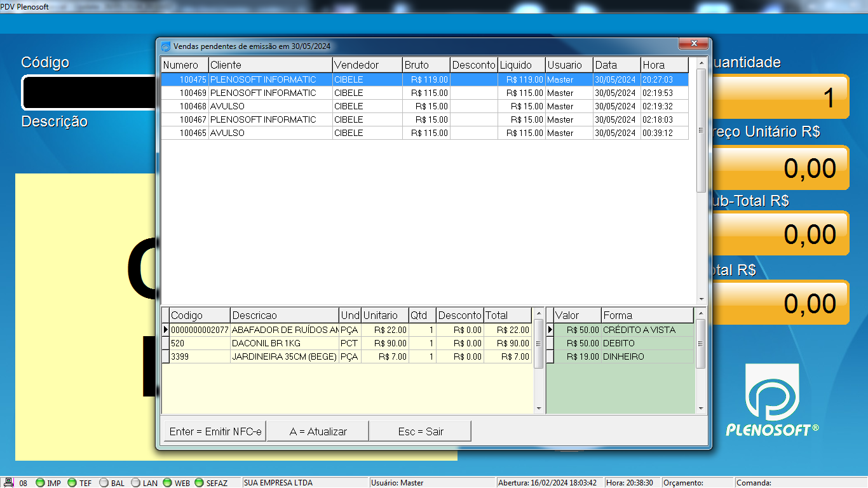Click item code 000000002077
The width and height of the screenshot is (868, 488).
pyautogui.click(x=200, y=330)
